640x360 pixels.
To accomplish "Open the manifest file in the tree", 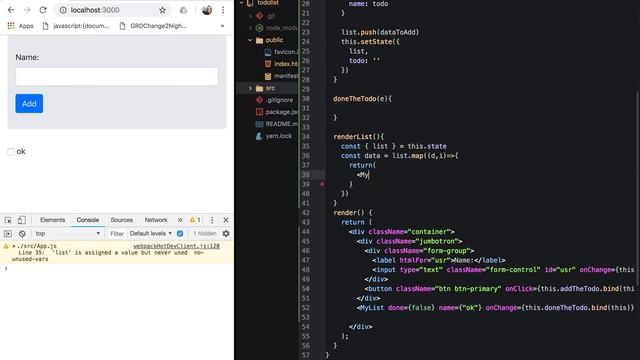I will click(281, 76).
